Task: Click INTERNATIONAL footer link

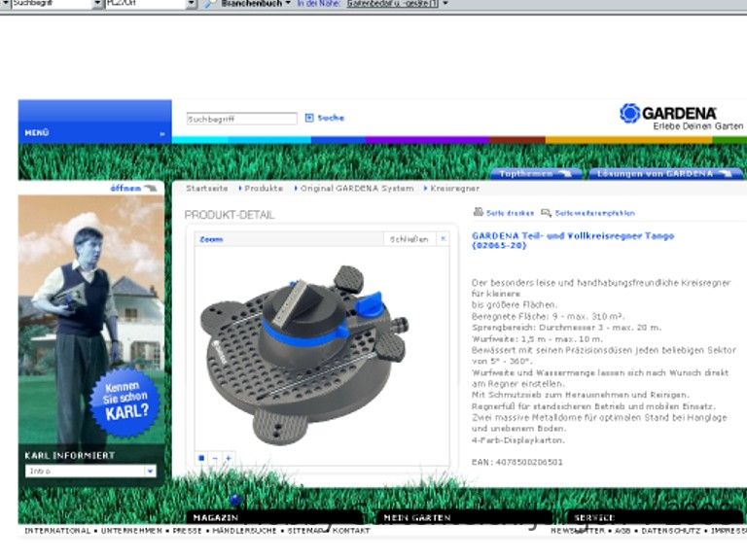Action: [57, 531]
